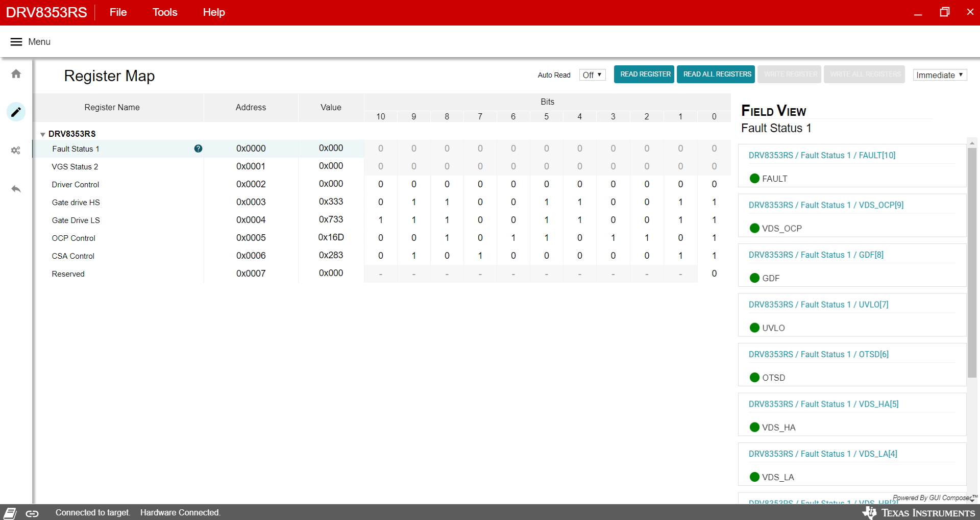Screen dimensions: 980x520
Task: Select the Driver Control register row
Action: [x=382, y=184]
